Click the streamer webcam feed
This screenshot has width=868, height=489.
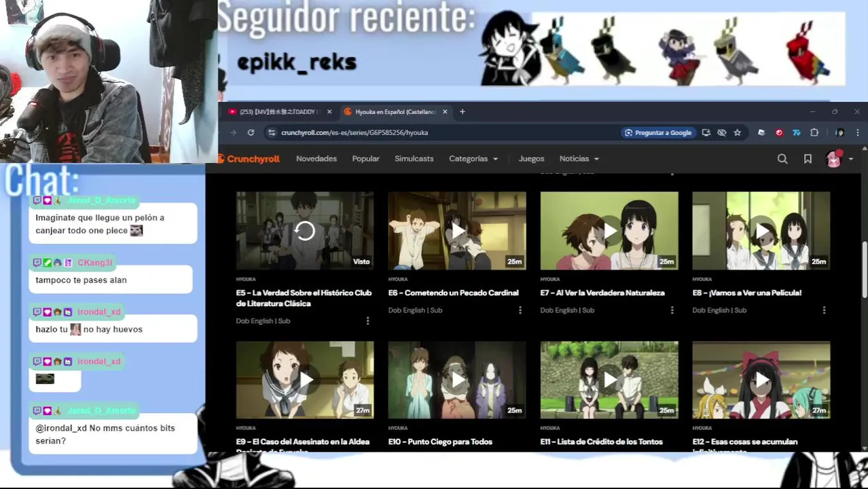pyautogui.click(x=109, y=81)
